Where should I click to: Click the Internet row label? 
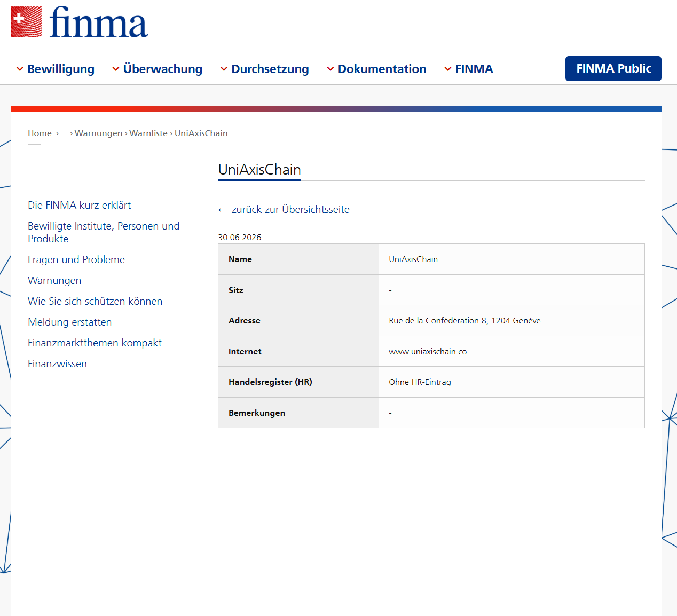[245, 352]
